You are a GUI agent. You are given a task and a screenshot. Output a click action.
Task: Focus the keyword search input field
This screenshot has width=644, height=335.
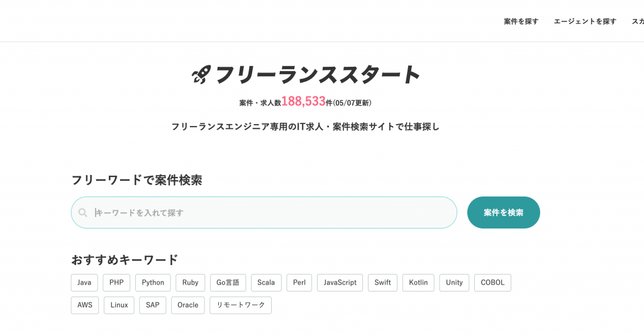pos(264,212)
